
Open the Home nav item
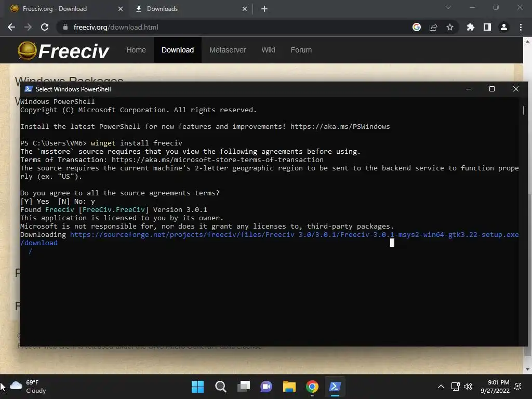pos(136,50)
